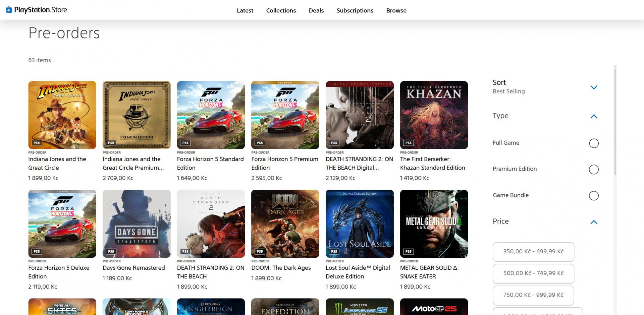
Task: Open The First Berserker Khazan cover
Action: [x=434, y=115]
